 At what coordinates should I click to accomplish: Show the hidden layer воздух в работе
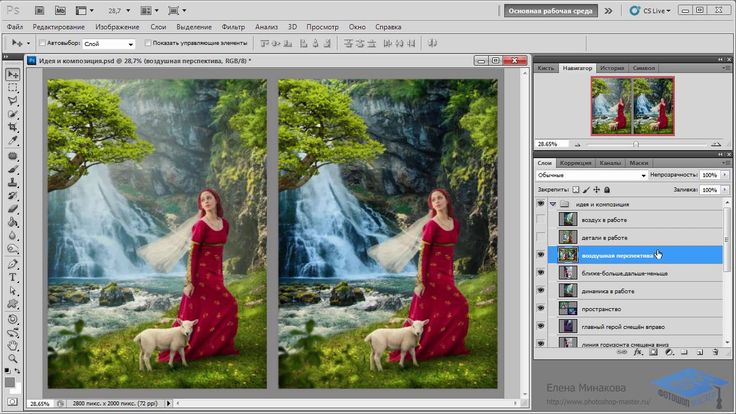pos(541,219)
